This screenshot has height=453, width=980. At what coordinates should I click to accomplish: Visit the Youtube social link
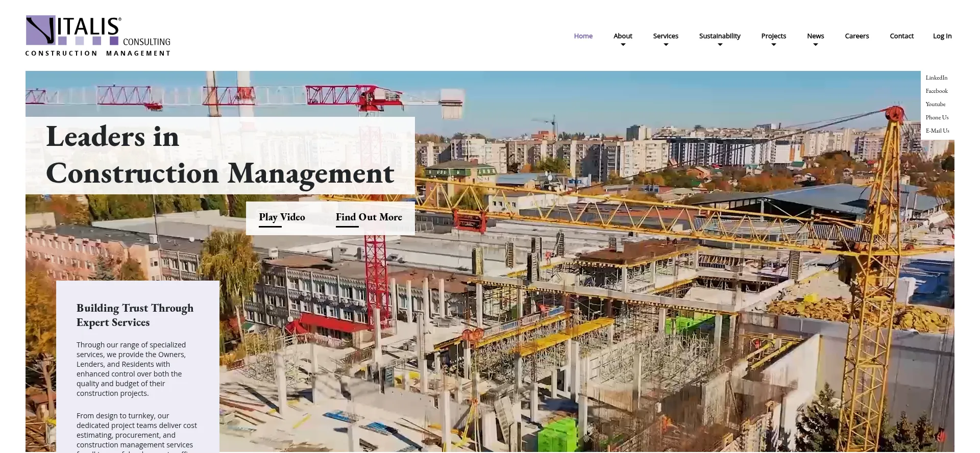point(935,104)
